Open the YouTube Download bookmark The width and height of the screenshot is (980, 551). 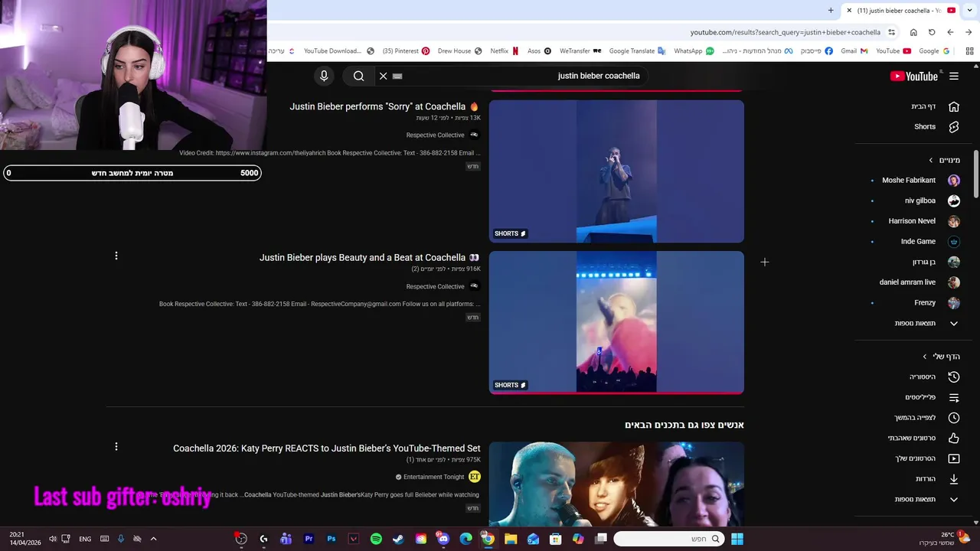(339, 51)
